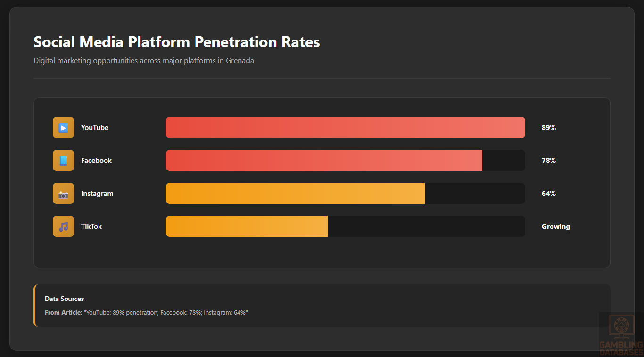Click the Instagram orange progress bar
The width and height of the screenshot is (644, 357).
coord(295,194)
